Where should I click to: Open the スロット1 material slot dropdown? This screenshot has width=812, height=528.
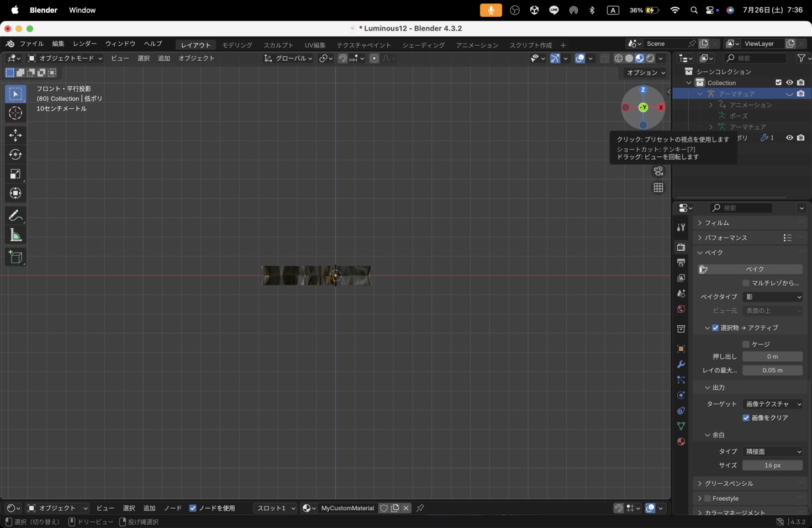coord(276,508)
